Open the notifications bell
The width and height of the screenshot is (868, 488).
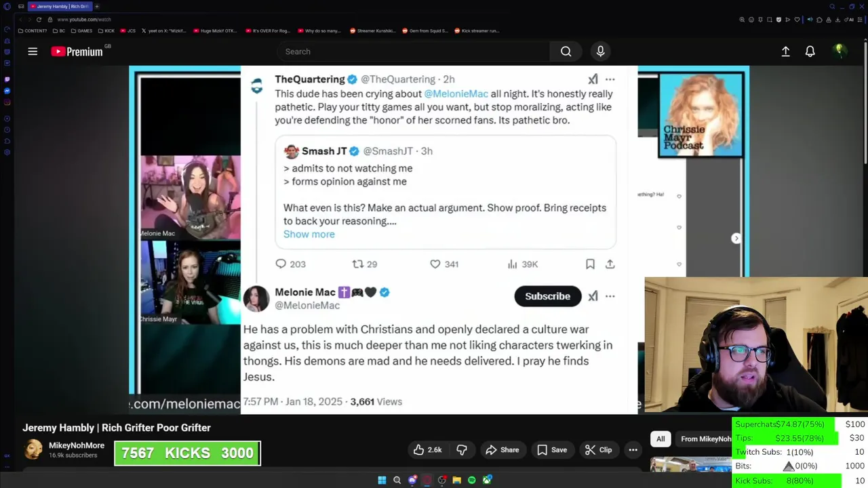point(810,52)
